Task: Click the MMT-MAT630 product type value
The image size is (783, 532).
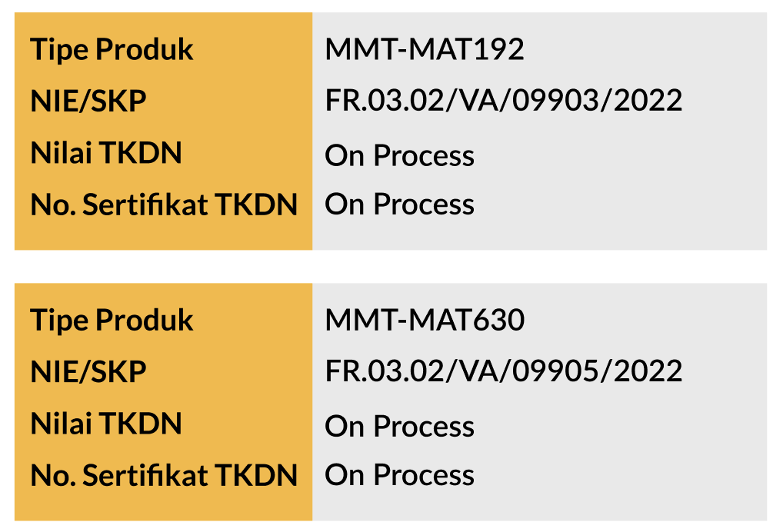Action: tap(425, 320)
